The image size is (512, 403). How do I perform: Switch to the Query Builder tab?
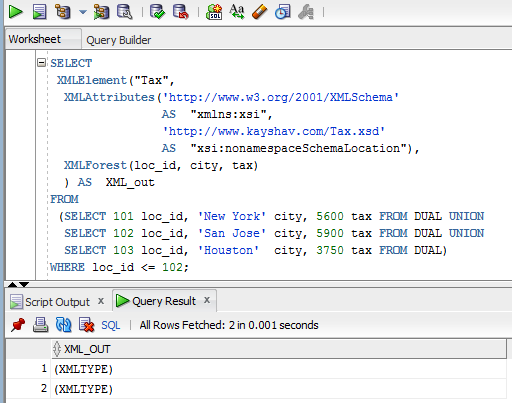(x=119, y=40)
